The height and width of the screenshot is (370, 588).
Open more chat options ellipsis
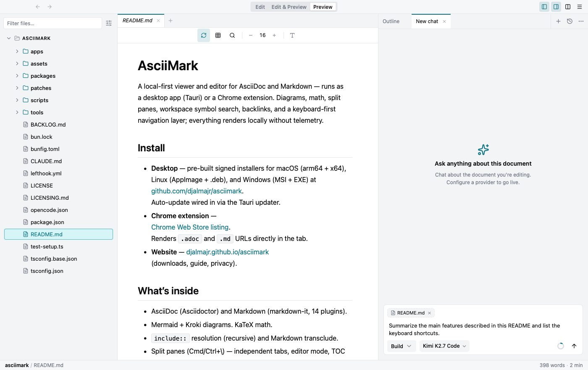coord(581,21)
